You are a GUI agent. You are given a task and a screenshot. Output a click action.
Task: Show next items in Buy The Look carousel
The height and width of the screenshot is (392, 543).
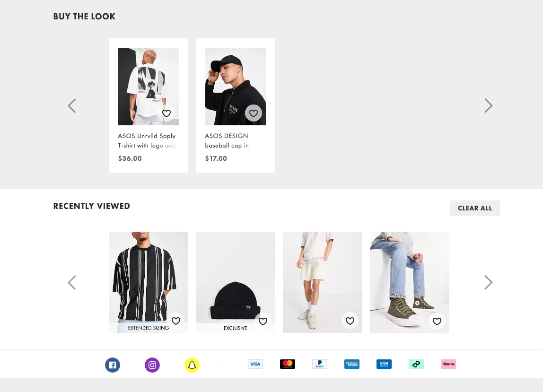[x=488, y=105]
